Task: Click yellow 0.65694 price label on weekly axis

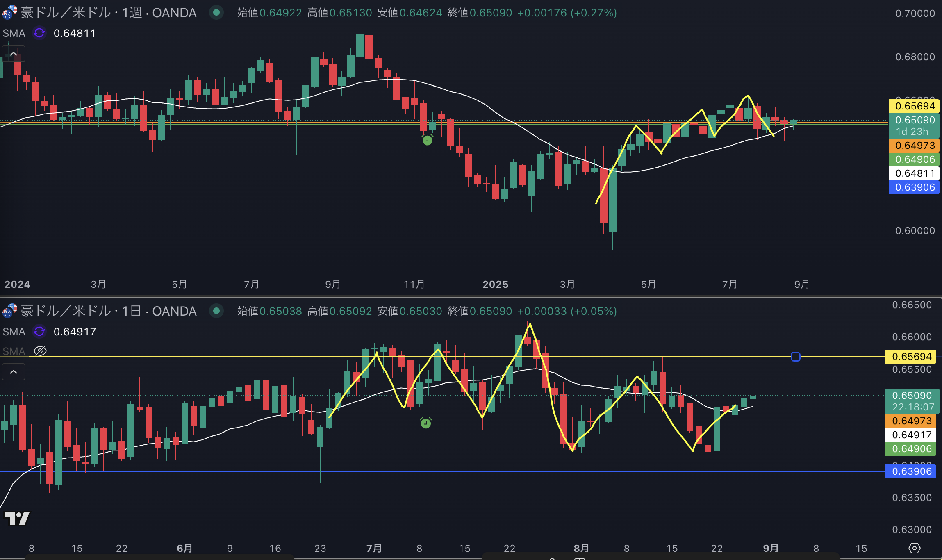Action: 914,106
